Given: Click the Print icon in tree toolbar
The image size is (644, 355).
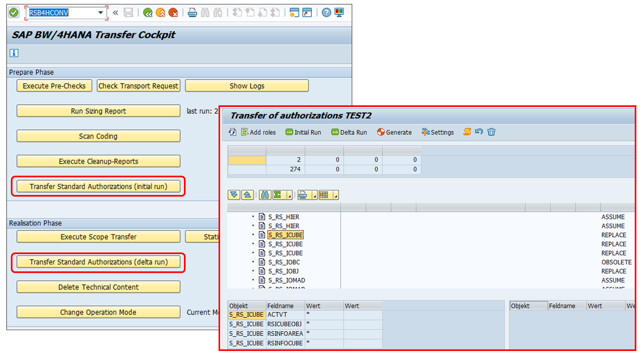Looking at the screenshot, I should click(x=303, y=195).
